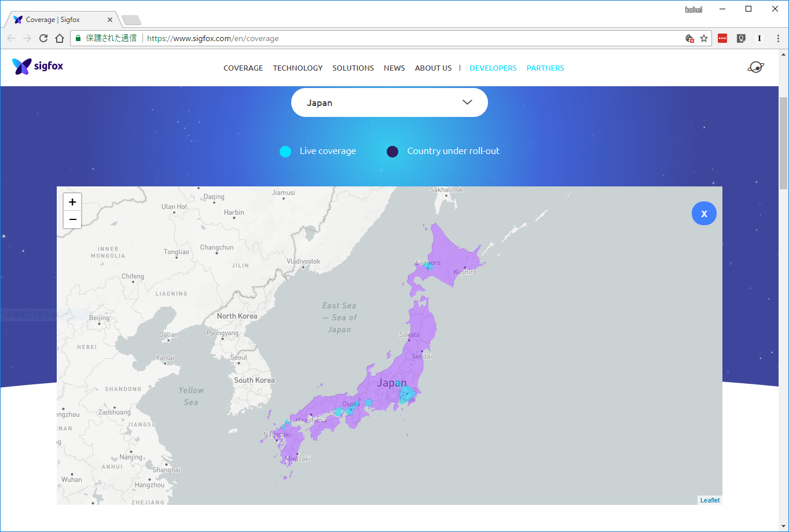Open TECHNOLOGY menu item
The height and width of the screenshot is (532, 789).
pyautogui.click(x=298, y=68)
